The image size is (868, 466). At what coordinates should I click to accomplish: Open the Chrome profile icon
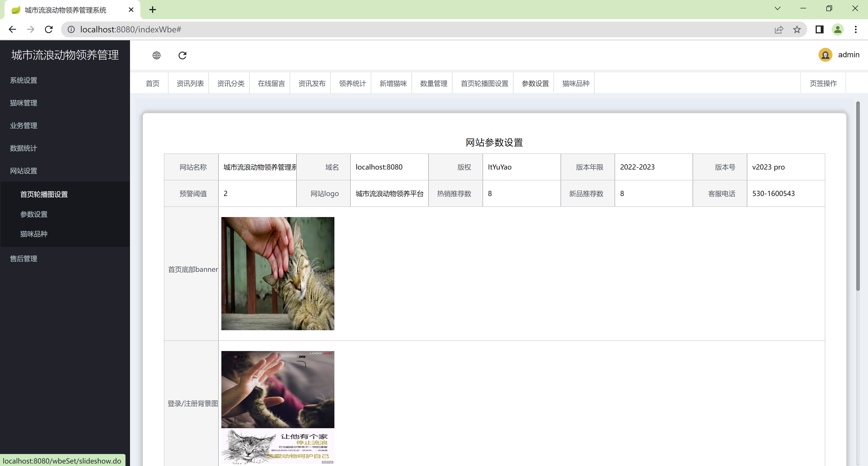point(838,30)
